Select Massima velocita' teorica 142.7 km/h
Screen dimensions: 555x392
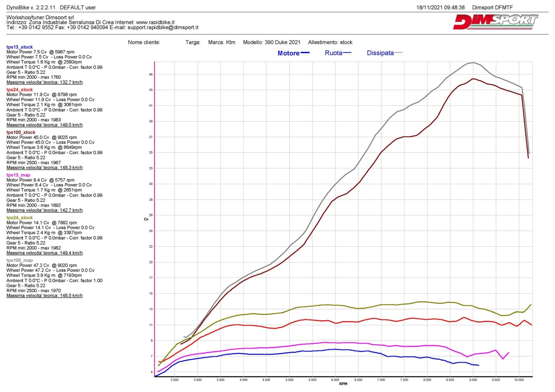tap(44, 210)
